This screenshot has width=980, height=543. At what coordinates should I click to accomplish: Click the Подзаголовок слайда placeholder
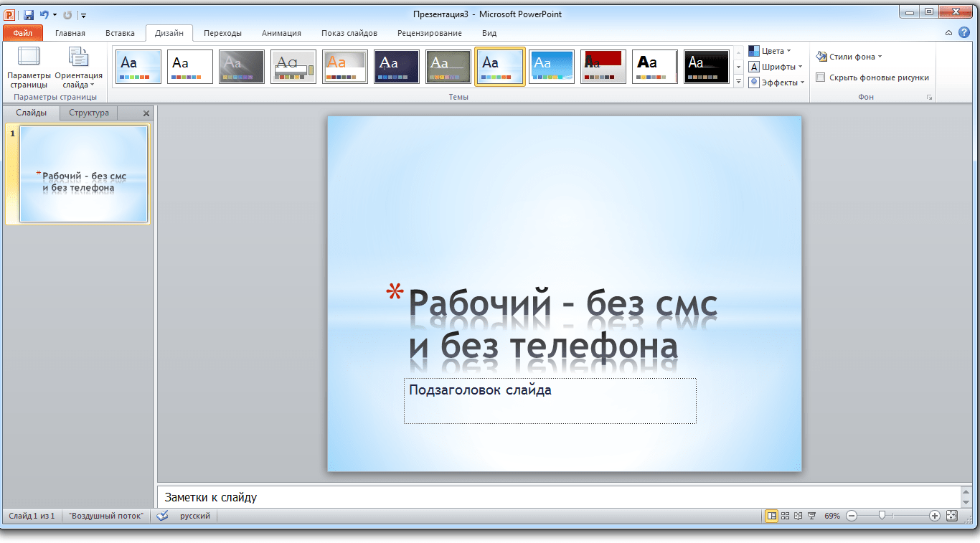pyautogui.click(x=550, y=401)
